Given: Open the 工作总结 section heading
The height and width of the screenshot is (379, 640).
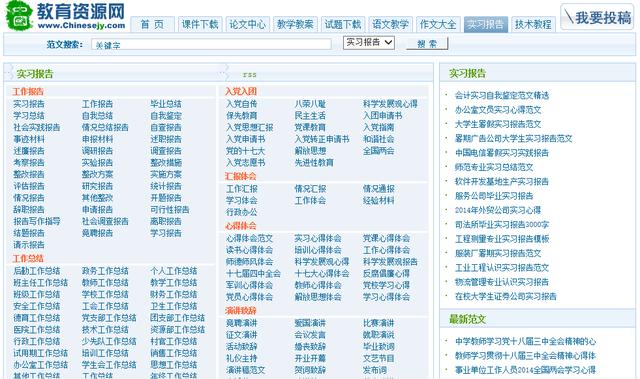Looking at the screenshot, I should [28, 258].
